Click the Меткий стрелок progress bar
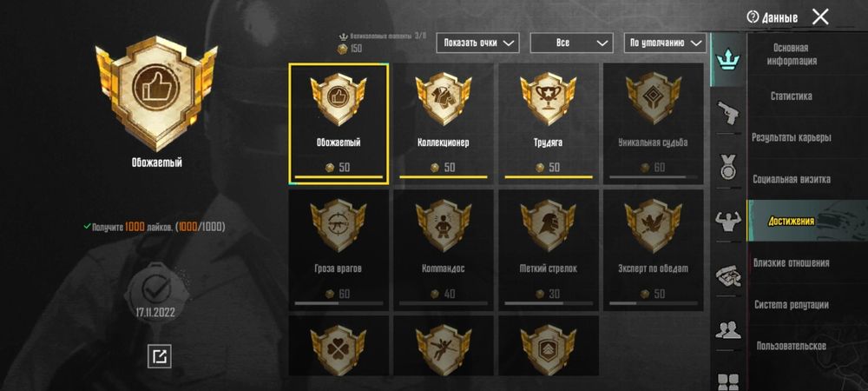868x391 pixels. [549, 303]
